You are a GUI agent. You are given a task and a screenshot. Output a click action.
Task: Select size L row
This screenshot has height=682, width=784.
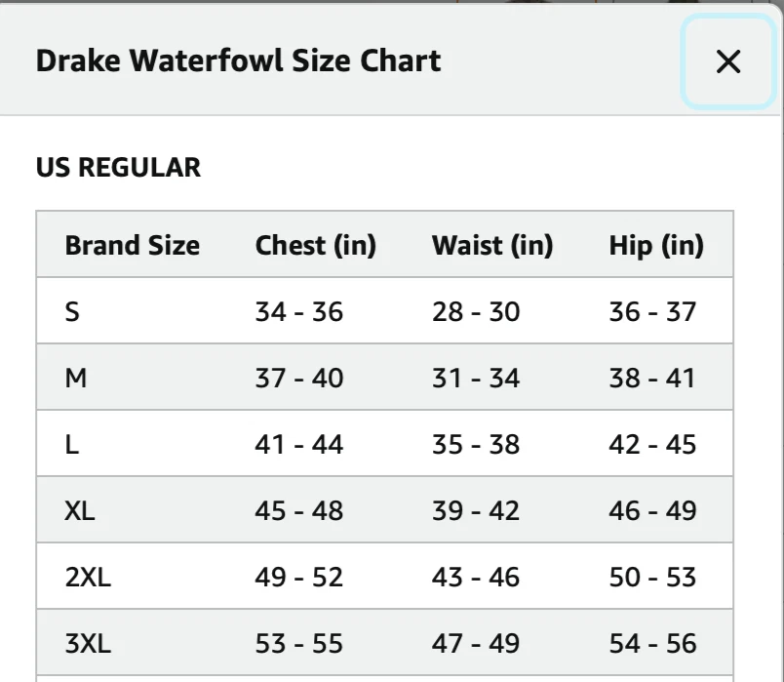72,444
